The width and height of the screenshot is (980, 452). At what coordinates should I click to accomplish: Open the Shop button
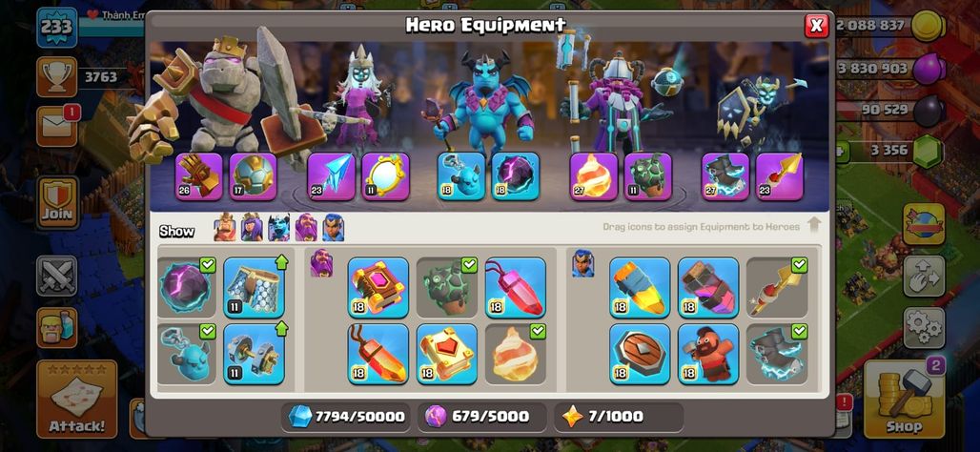tap(904, 399)
